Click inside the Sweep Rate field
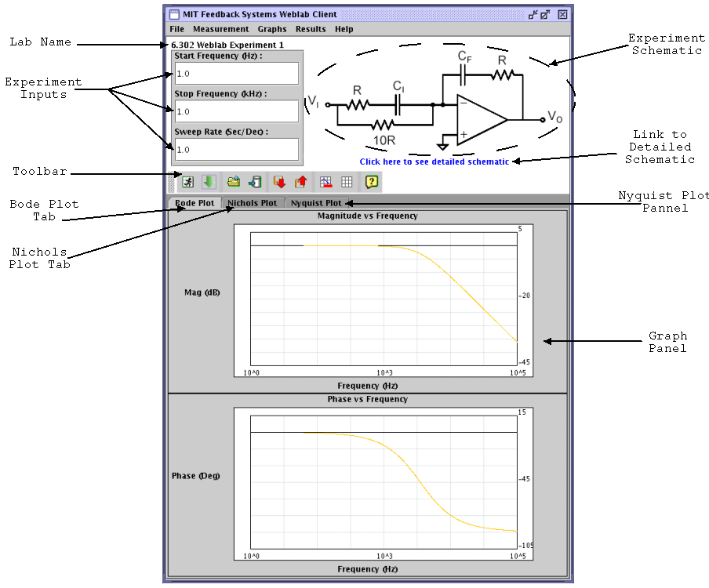This screenshot has height=588, width=709. (x=235, y=149)
